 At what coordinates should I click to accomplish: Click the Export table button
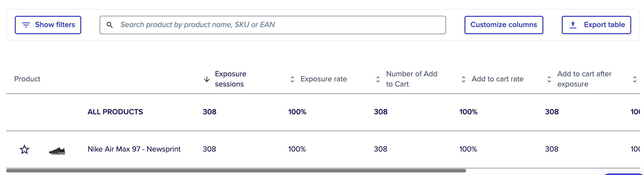tap(596, 25)
